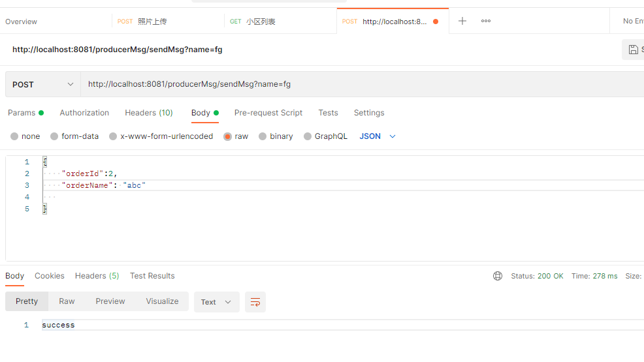The width and height of the screenshot is (644, 362).
Task: Click line number 4 in body editor
Action: point(27,197)
